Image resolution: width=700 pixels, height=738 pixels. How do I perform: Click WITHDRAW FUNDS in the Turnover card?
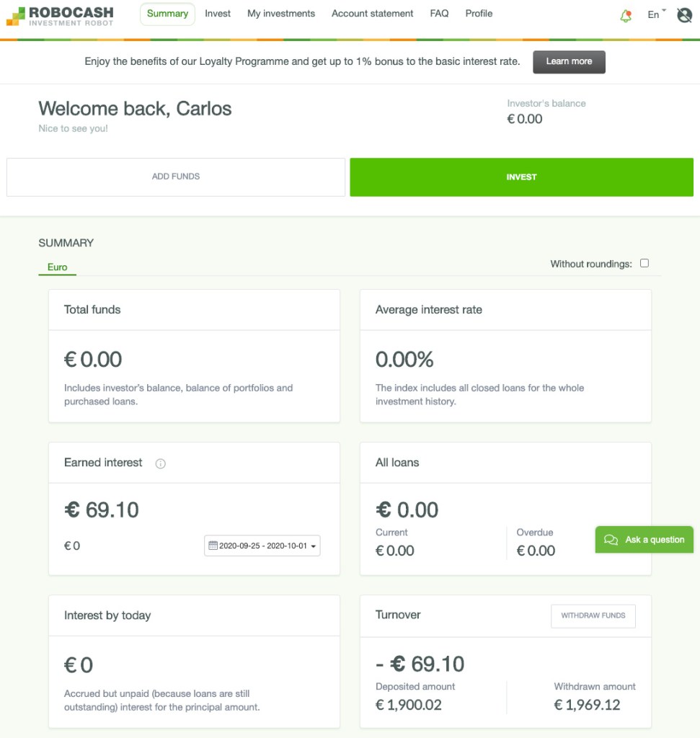pyautogui.click(x=593, y=616)
